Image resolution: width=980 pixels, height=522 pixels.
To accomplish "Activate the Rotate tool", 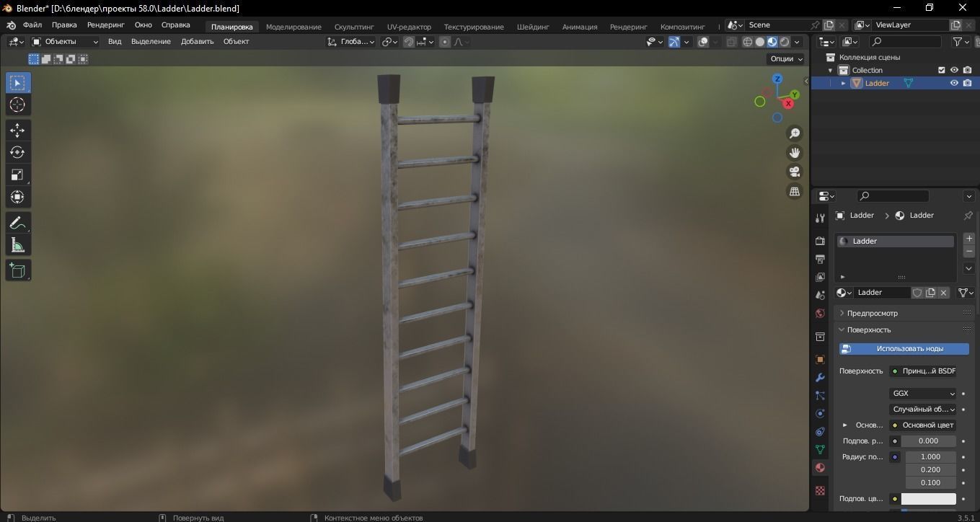I will [17, 152].
